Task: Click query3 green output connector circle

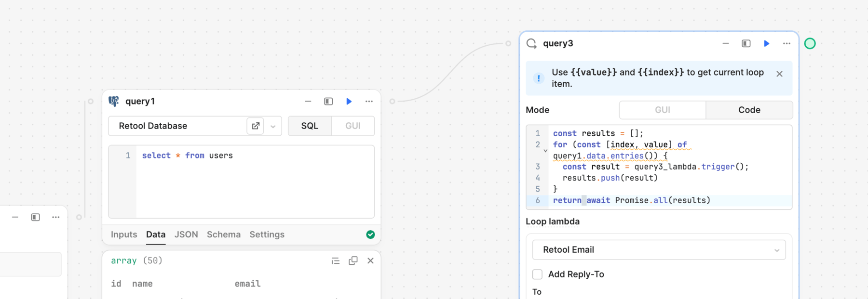Action: (x=810, y=43)
